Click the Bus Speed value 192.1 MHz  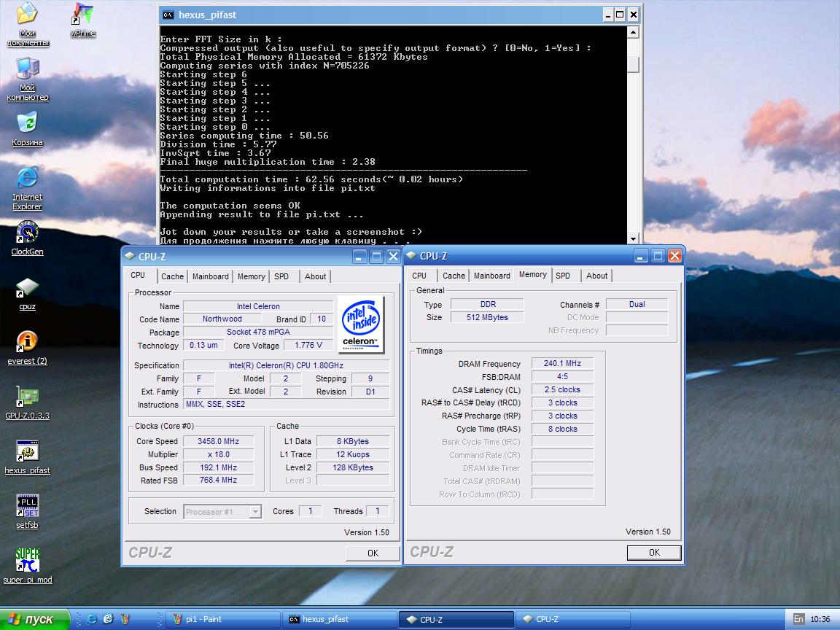218,467
